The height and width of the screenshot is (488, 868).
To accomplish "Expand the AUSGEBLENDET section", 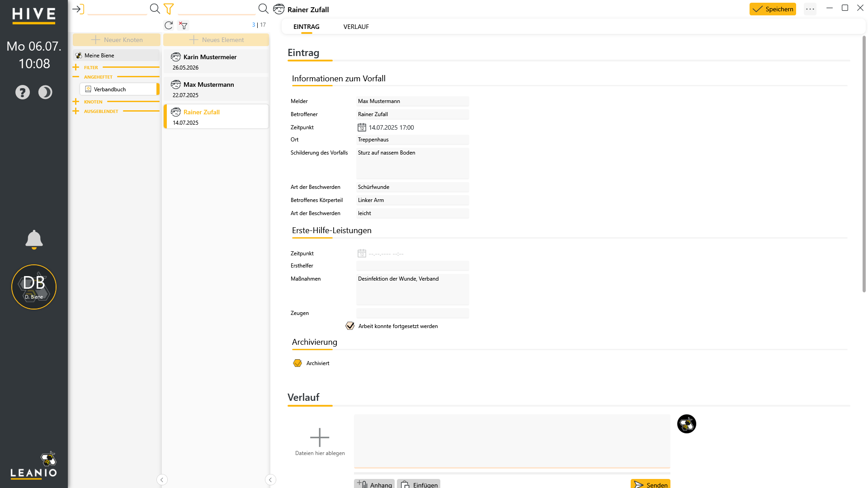I will click(76, 111).
